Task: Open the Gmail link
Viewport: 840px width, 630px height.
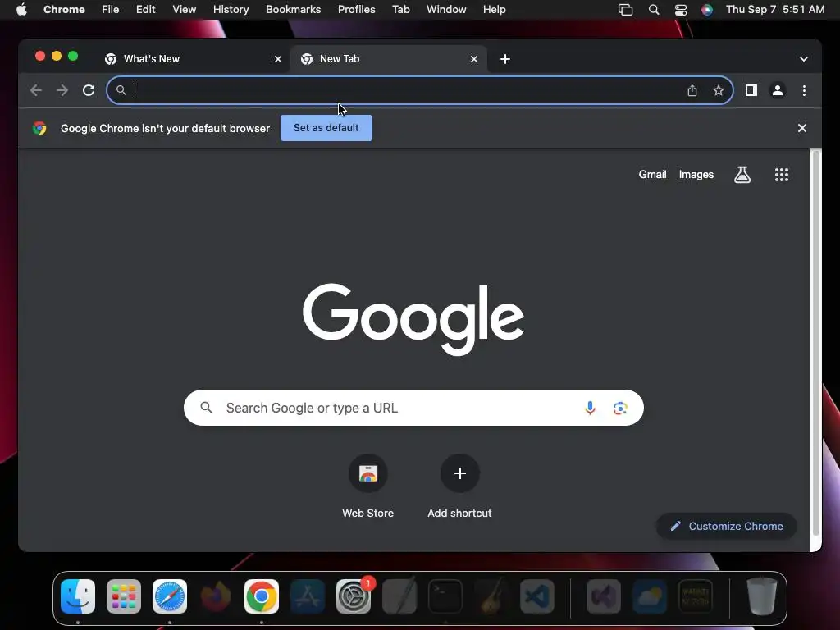Action: pos(652,175)
